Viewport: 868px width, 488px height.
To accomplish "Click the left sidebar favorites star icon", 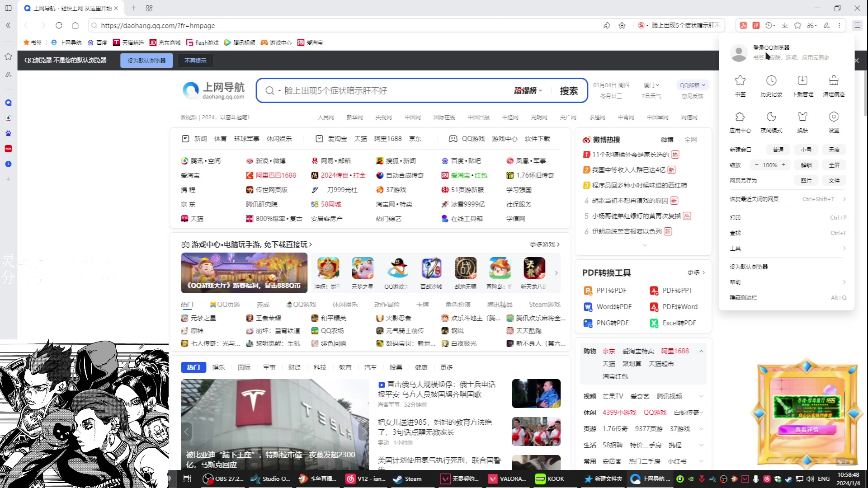I will click(8, 56).
